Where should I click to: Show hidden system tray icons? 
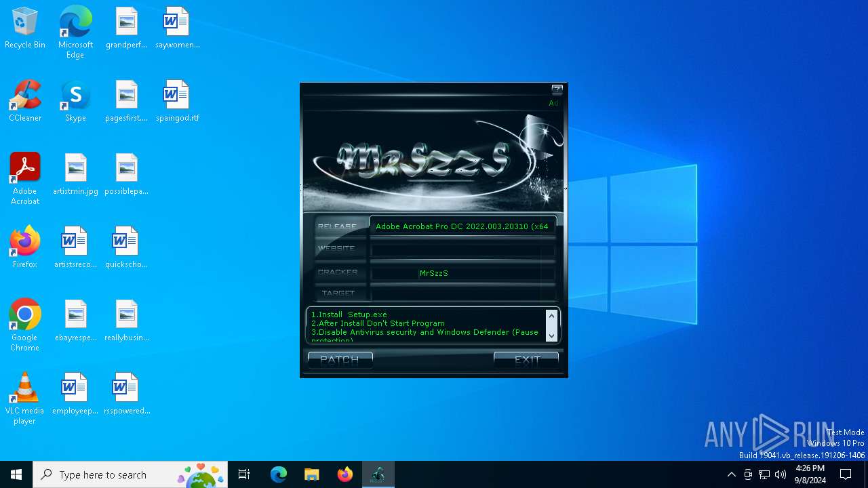coord(731,474)
